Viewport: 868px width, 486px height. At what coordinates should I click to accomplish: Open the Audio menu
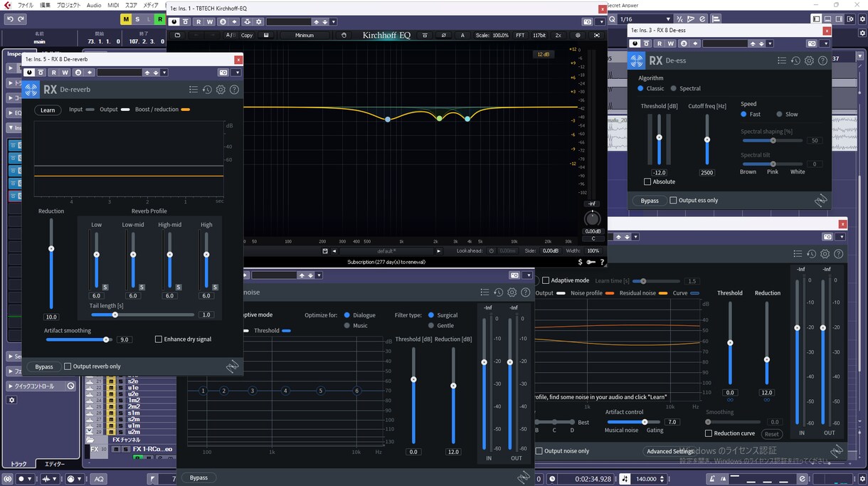pos(94,5)
